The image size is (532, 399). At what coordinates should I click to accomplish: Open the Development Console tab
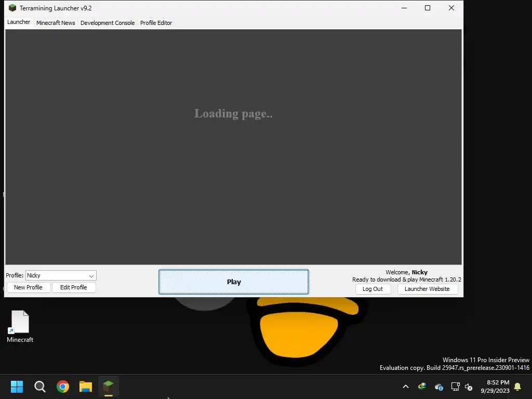click(x=108, y=23)
